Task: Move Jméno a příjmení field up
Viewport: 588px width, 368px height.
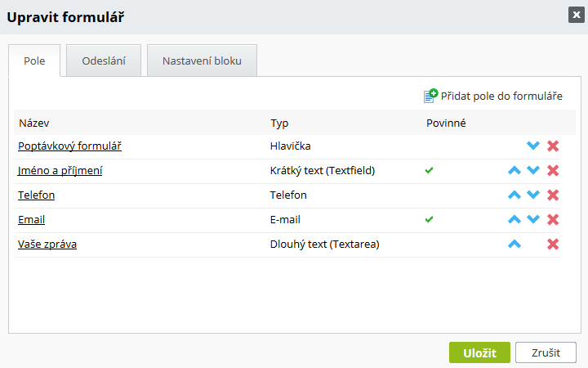Action: pyautogui.click(x=514, y=170)
